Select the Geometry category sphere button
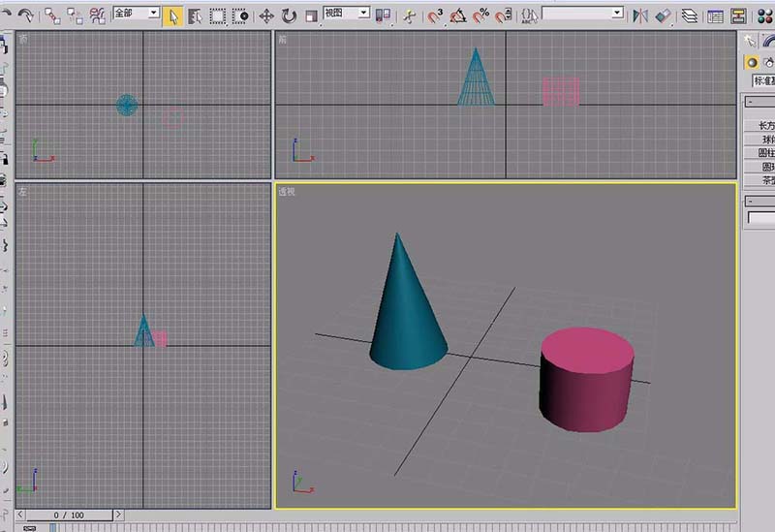The width and height of the screenshot is (775, 532). tap(751, 62)
